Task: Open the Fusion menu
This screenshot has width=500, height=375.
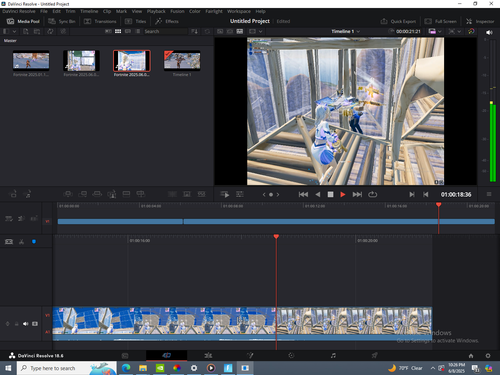Action: (x=177, y=11)
